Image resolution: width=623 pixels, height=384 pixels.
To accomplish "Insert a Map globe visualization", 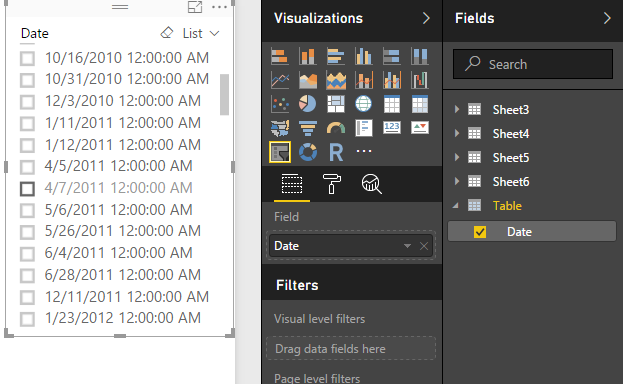I will tap(364, 104).
